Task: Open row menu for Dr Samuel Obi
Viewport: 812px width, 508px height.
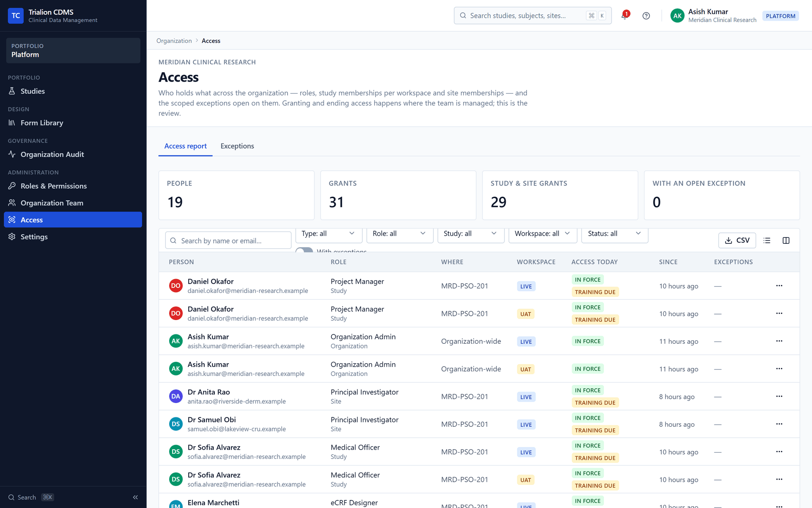Action: pyautogui.click(x=779, y=424)
